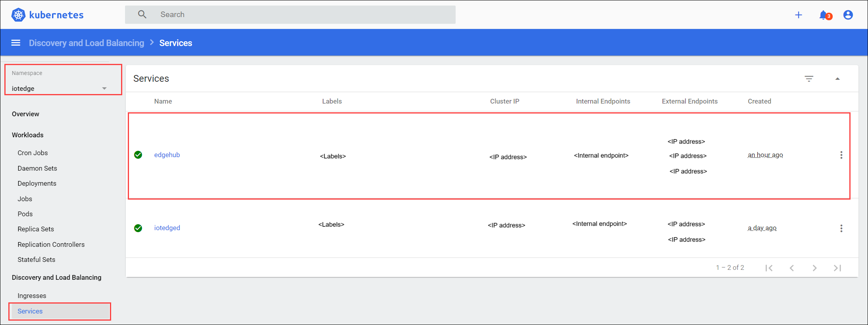Open Cron Jobs in sidebar

click(x=33, y=153)
